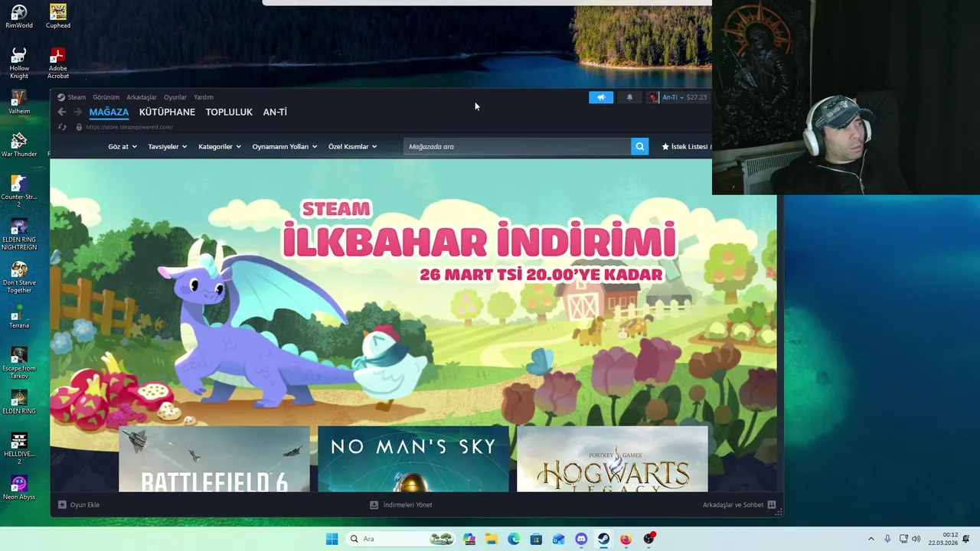Viewport: 980px width, 551px height.
Task: Select the Valheim desktop icon
Action: coord(19,102)
